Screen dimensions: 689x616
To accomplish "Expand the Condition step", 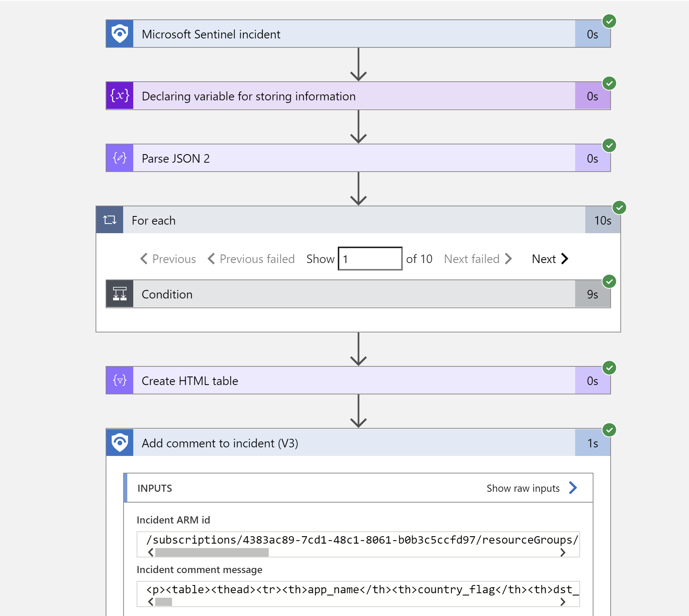I will pyautogui.click(x=358, y=294).
